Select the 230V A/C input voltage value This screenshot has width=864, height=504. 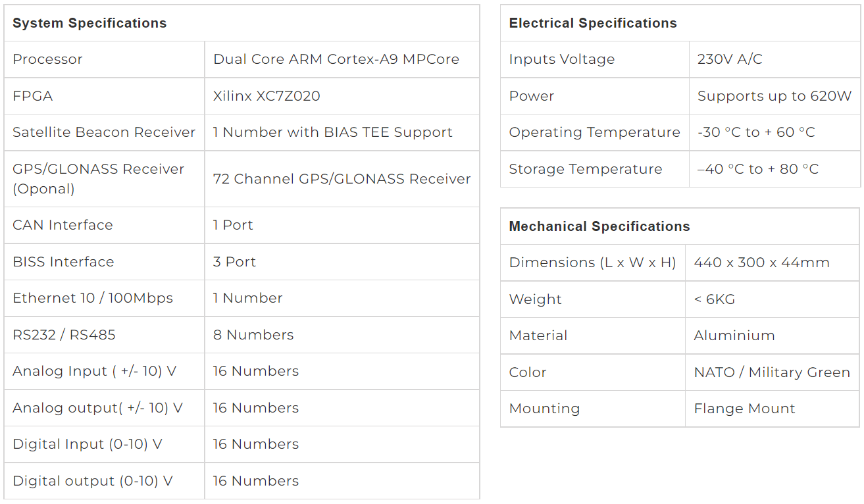click(x=730, y=59)
